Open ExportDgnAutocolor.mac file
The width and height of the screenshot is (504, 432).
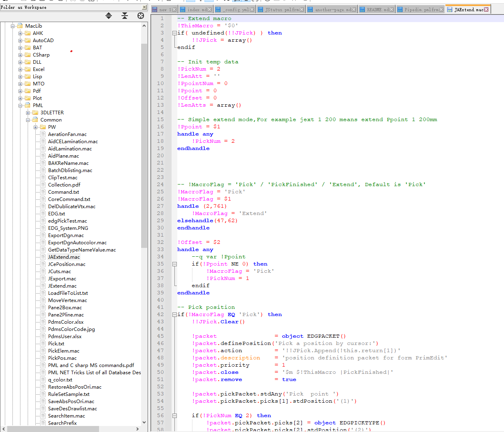77,243
